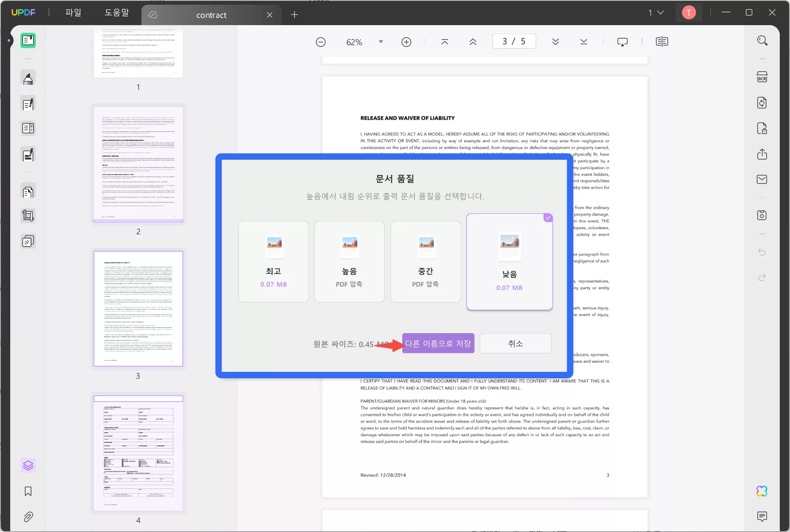Viewport: 790px width, 532px height.
Task: Start slideshow presentation mode
Action: pyautogui.click(x=623, y=42)
